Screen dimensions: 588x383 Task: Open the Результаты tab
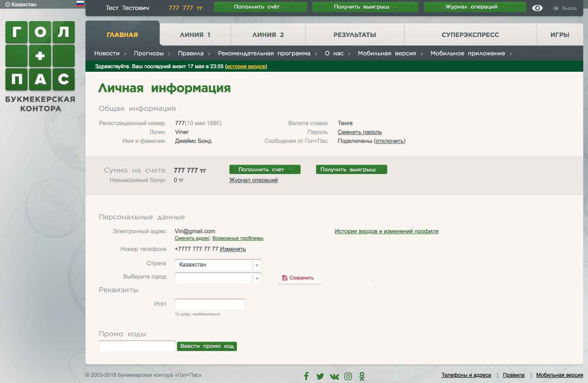point(354,35)
